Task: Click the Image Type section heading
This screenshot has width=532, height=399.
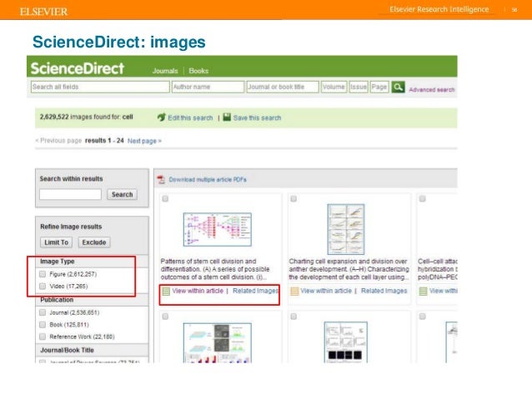Action: click(x=58, y=262)
